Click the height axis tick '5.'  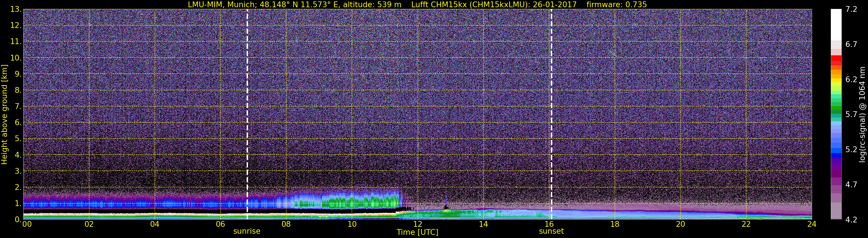[x=18, y=139]
